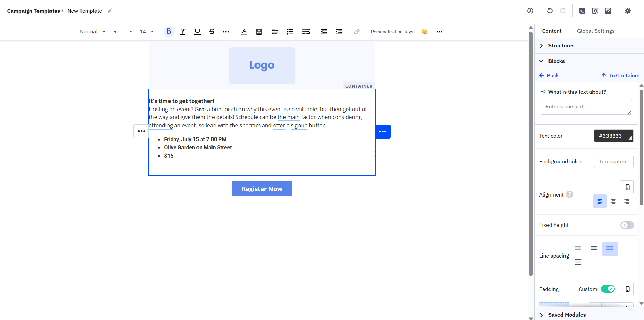Undo the last change
The image size is (644, 320).
pyautogui.click(x=550, y=11)
